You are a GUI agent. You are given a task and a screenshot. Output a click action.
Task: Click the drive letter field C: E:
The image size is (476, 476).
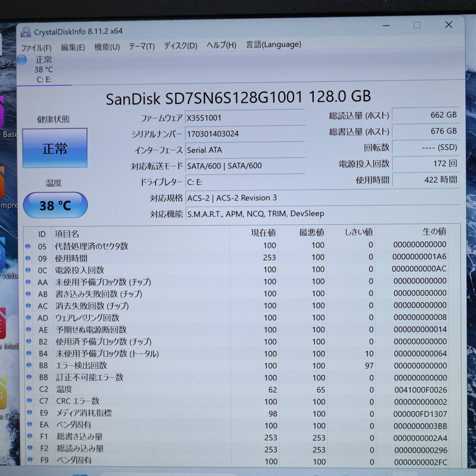(x=245, y=182)
